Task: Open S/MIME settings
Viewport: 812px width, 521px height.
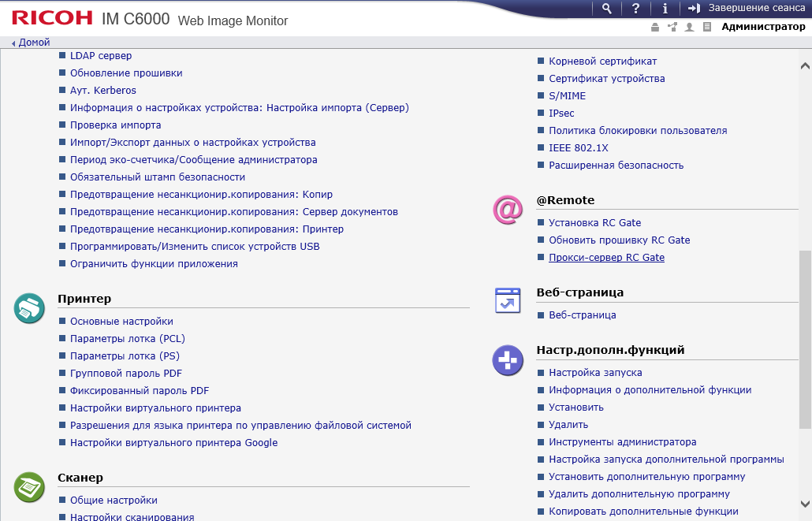Action: (567, 96)
